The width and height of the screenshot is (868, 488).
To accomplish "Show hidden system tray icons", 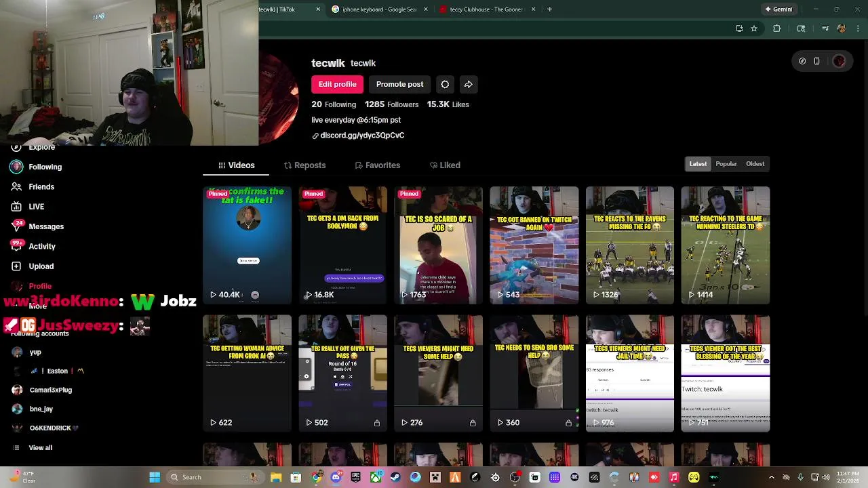I will pyautogui.click(x=771, y=477).
